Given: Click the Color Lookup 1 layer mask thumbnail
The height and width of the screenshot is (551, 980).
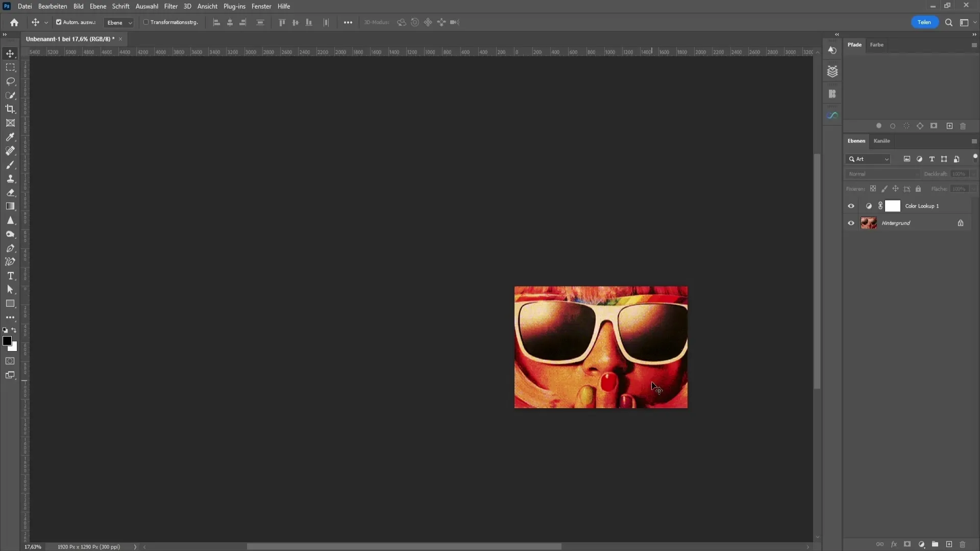Looking at the screenshot, I should tap(892, 206).
